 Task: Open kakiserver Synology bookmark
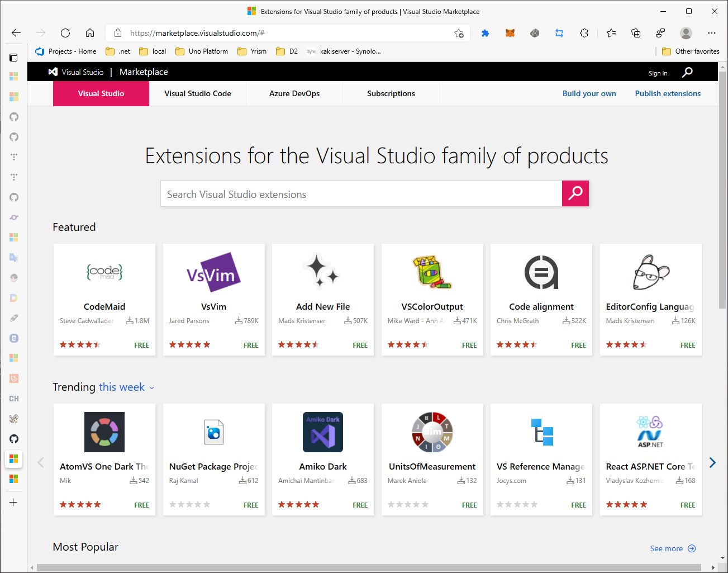[344, 51]
